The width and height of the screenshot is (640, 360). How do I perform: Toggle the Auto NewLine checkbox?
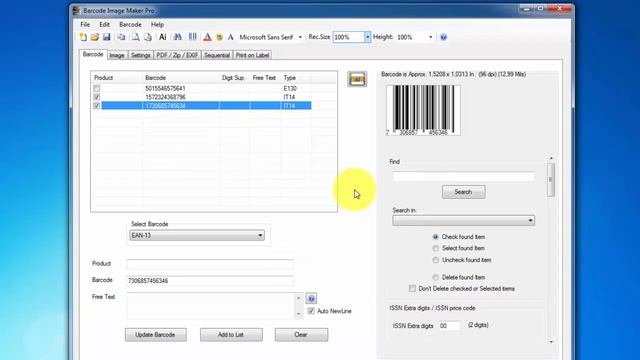point(311,311)
